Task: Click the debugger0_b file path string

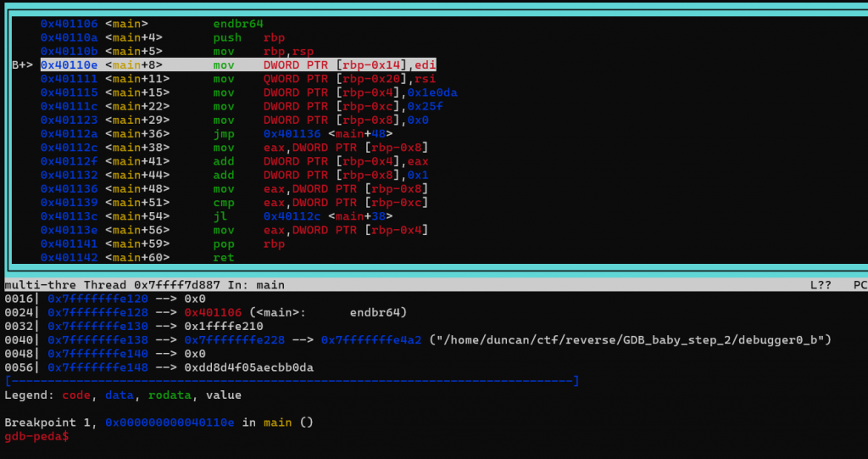Action: (631, 340)
